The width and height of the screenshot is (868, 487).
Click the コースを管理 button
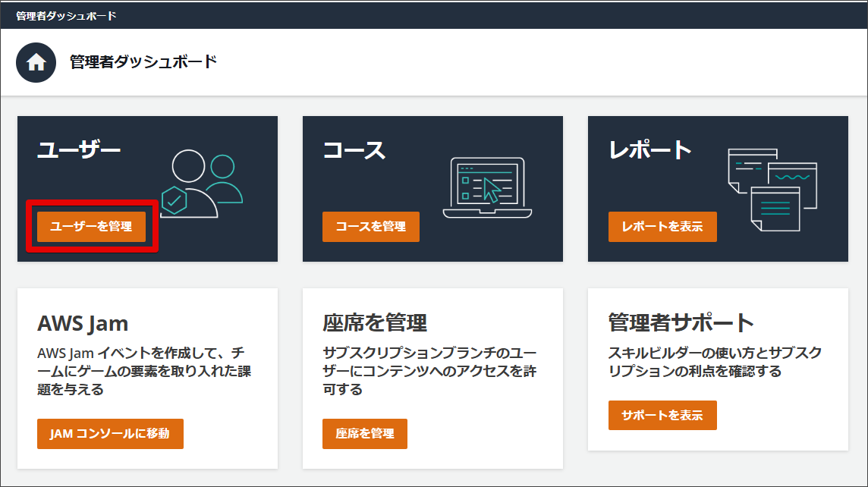[371, 226]
